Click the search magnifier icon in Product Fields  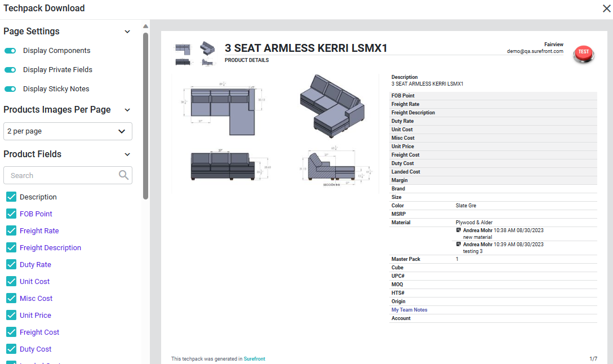pos(124,175)
